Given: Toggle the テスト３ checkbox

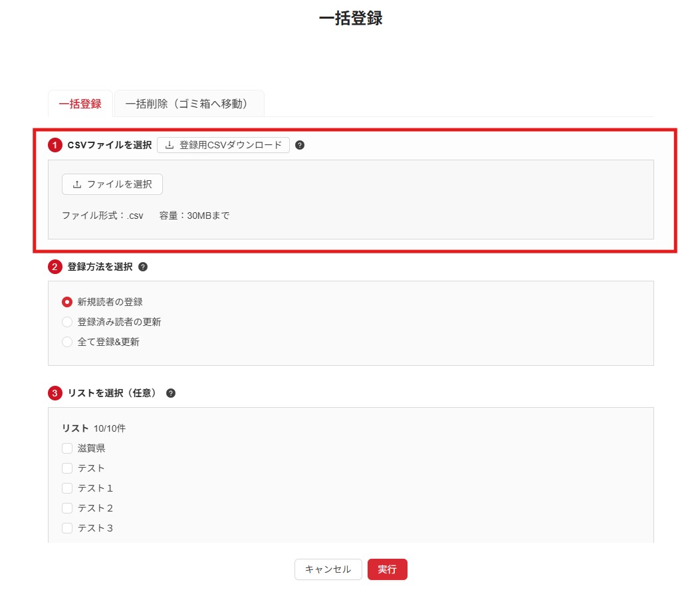Looking at the screenshot, I should pos(67,528).
